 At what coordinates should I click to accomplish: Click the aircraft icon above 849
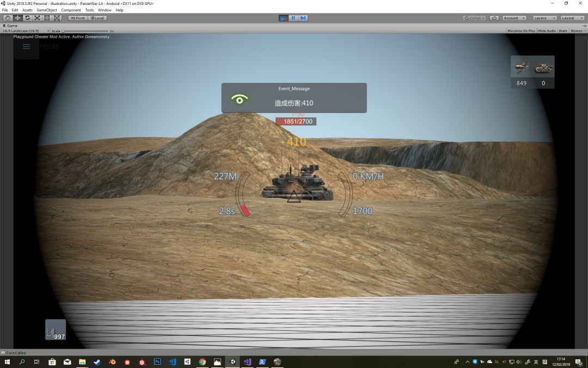point(522,68)
